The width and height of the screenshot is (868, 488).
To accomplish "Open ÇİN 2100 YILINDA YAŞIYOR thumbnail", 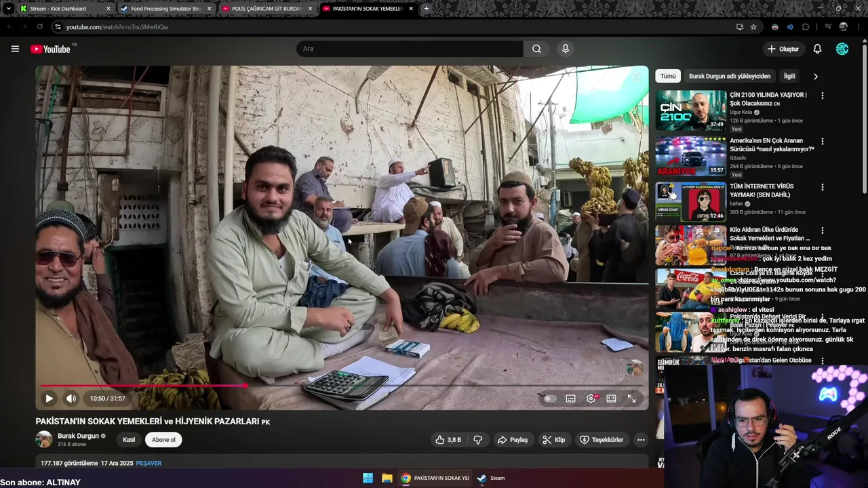I will point(690,110).
